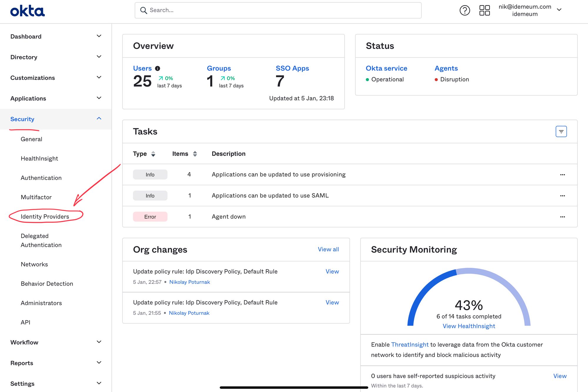Click the Users info icon
Image resolution: width=588 pixels, height=392 pixels.
(158, 68)
